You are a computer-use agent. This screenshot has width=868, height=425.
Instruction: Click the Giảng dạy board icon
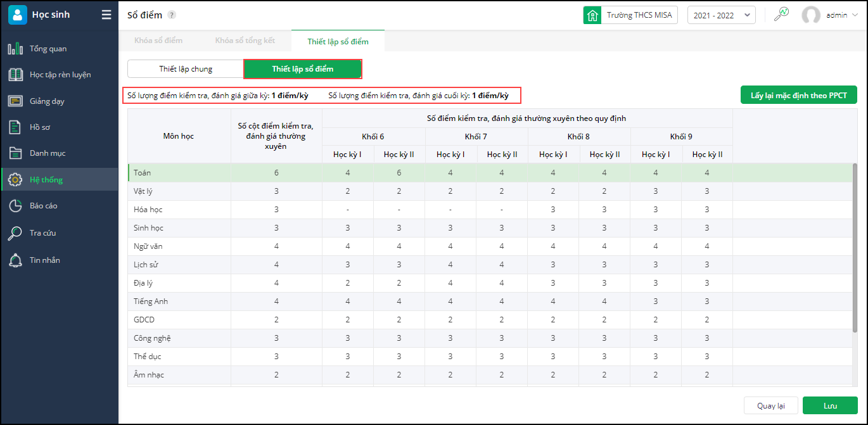[15, 101]
